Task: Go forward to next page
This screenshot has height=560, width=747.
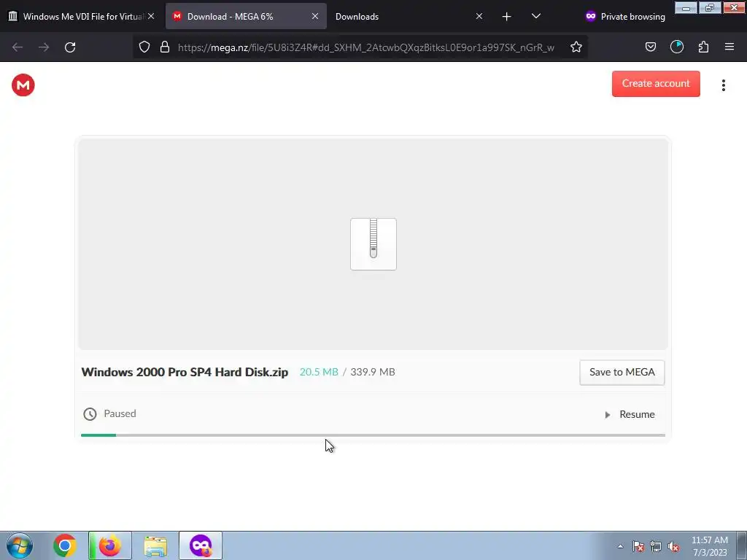Action: [x=44, y=47]
